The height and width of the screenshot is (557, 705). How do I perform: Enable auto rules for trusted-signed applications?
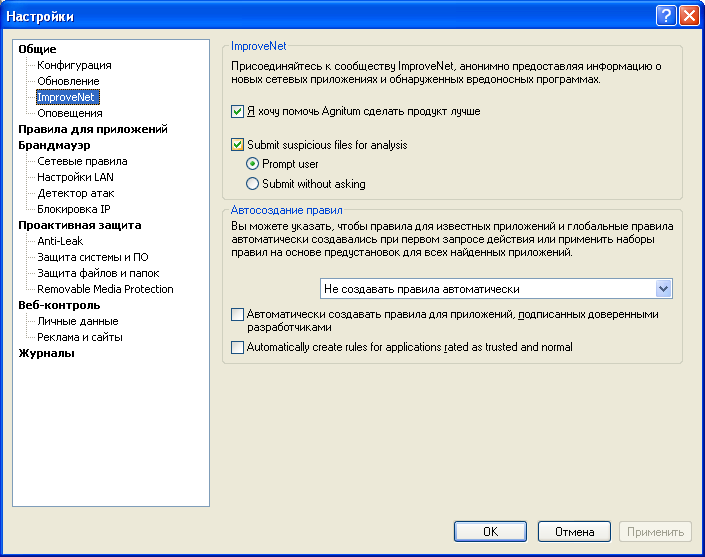(x=237, y=314)
